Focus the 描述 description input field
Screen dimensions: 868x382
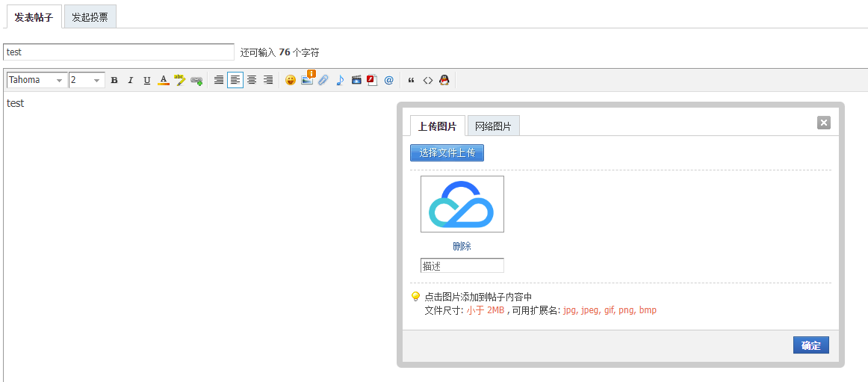point(462,265)
